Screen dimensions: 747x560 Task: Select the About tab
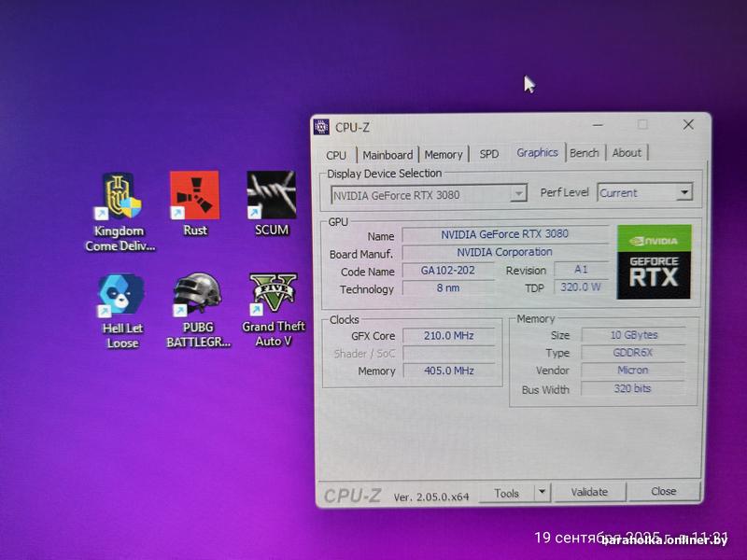tap(627, 154)
